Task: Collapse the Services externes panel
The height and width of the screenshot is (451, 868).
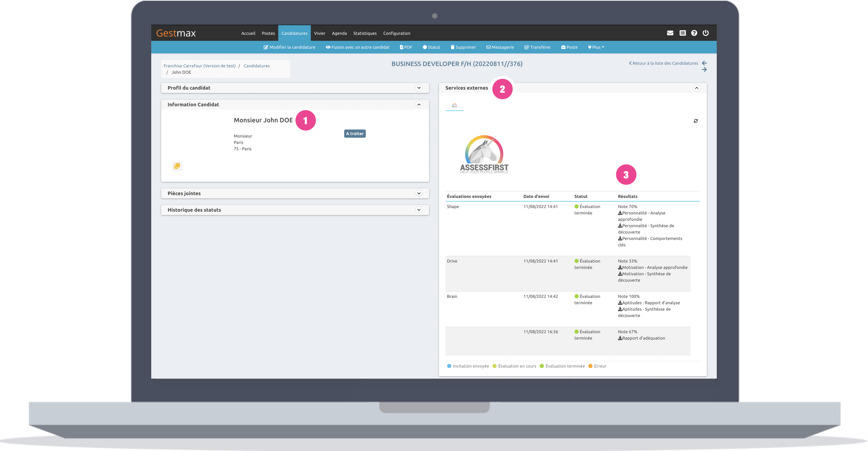Action: [696, 88]
